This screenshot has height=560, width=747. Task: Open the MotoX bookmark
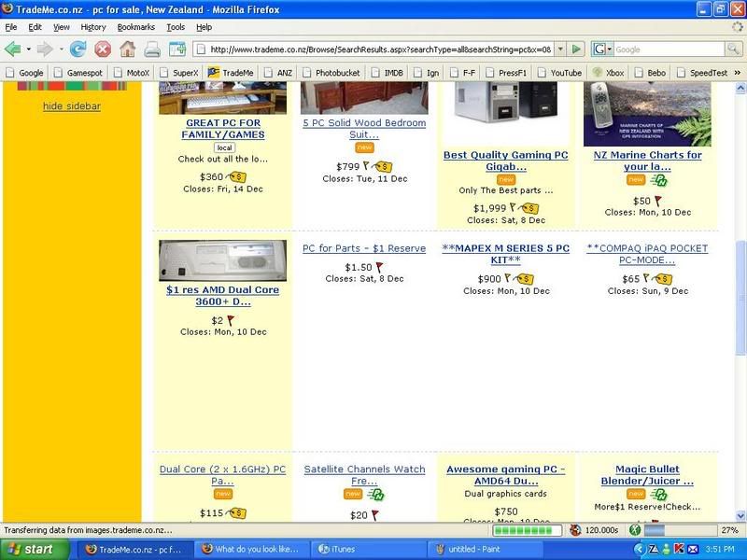pyautogui.click(x=132, y=73)
